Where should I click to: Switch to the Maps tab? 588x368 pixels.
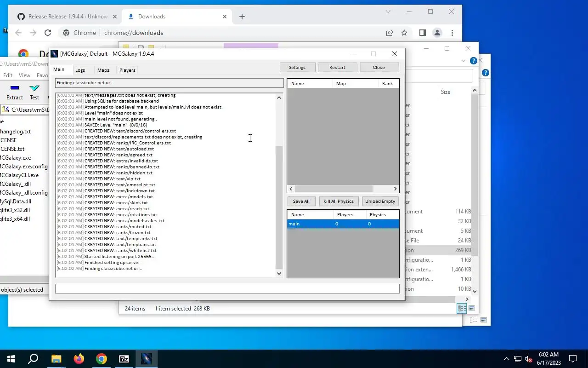(x=103, y=70)
